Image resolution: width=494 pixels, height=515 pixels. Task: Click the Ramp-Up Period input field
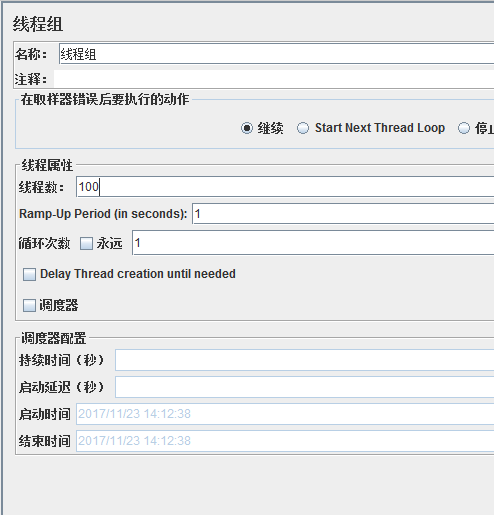pos(343,214)
